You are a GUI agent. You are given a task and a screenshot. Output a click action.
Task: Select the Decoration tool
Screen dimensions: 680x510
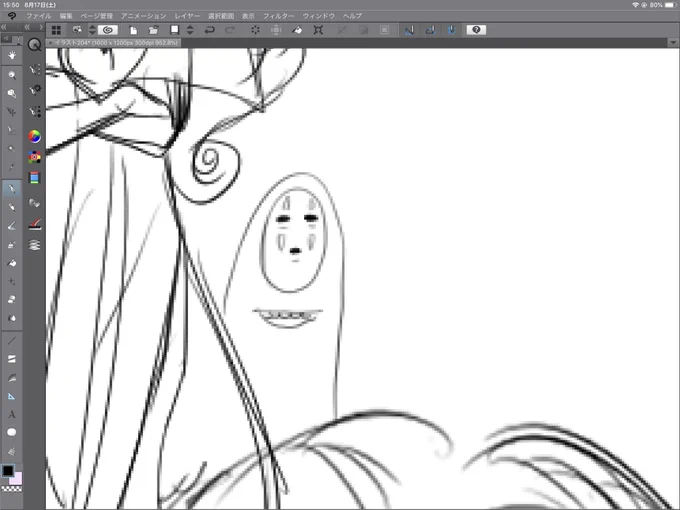point(12,281)
